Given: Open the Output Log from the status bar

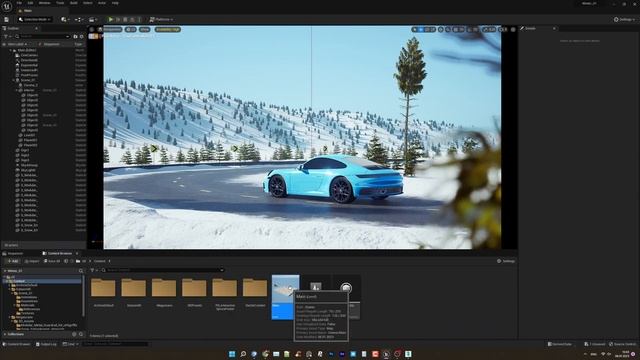Looking at the screenshot, I should tap(47, 344).
